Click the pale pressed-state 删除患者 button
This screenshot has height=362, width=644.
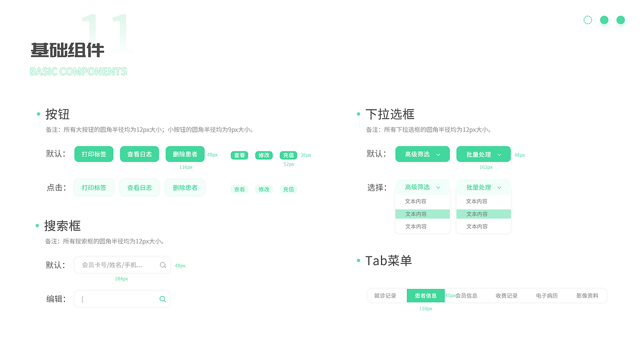pyautogui.click(x=185, y=188)
